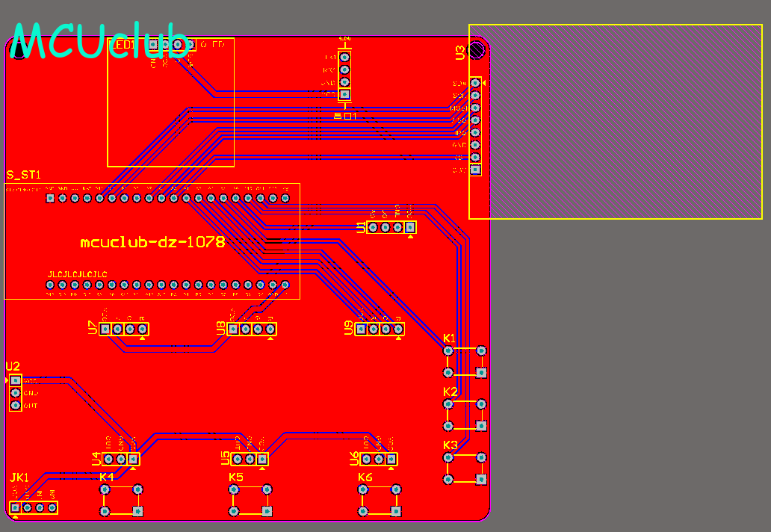This screenshot has height=532, width=771.
Task: Select the U2 designator label
Action: 13,366
